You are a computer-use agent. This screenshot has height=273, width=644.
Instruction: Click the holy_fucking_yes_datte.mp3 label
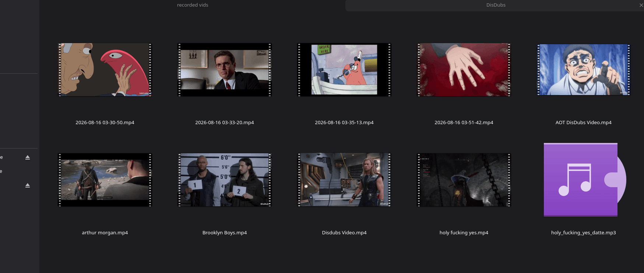point(584,233)
